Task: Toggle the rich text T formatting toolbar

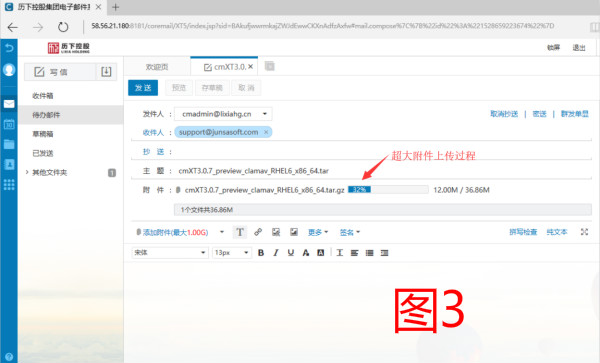Action: (240, 232)
